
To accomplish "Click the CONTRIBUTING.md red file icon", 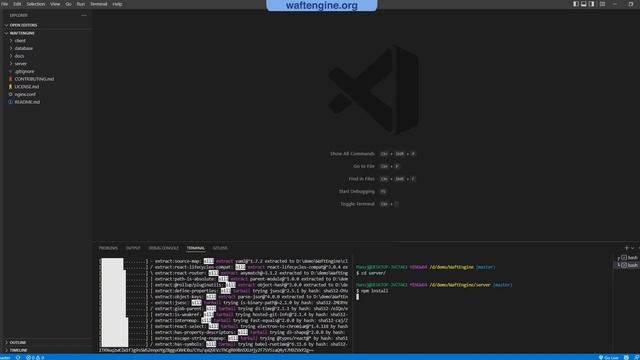I will point(11,79).
